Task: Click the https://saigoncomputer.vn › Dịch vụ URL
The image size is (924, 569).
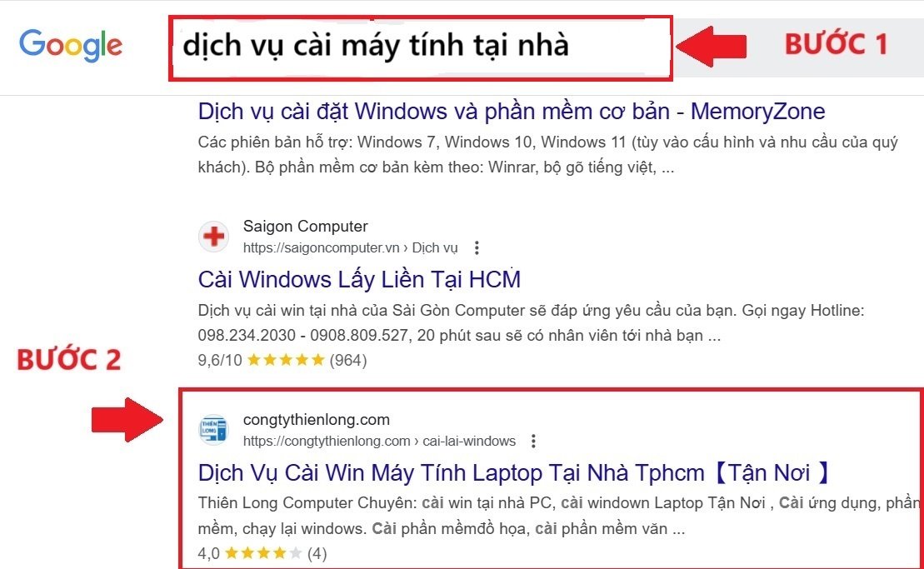Action: pyautogui.click(x=351, y=248)
